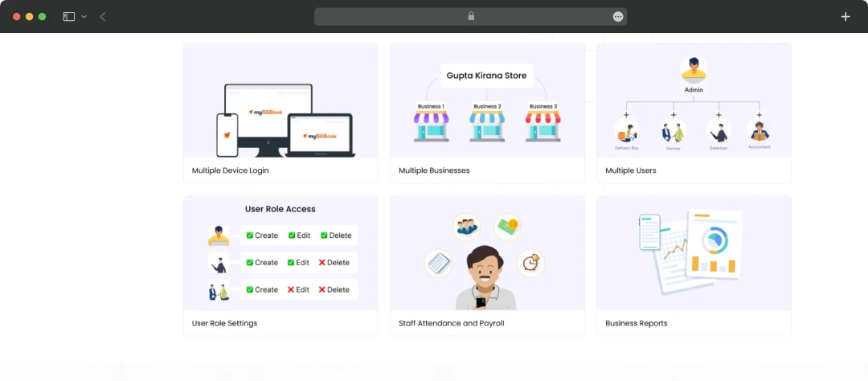Click the staff group people icon
The height and width of the screenshot is (381, 868).
point(466,227)
